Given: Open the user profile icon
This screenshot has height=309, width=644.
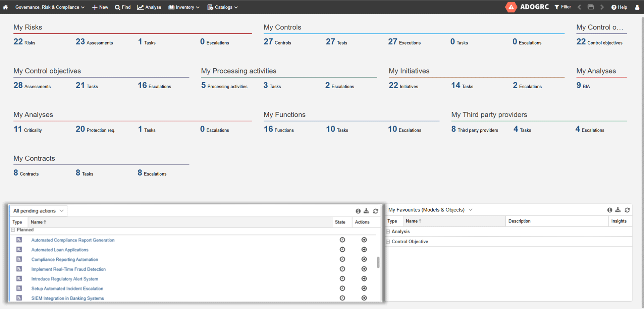Looking at the screenshot, I should 637,7.
